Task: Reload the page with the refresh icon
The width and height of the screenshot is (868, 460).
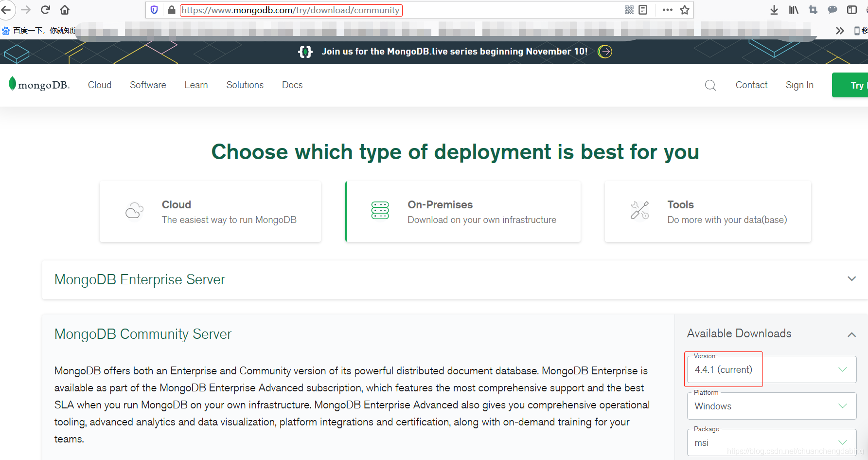Action: (45, 10)
